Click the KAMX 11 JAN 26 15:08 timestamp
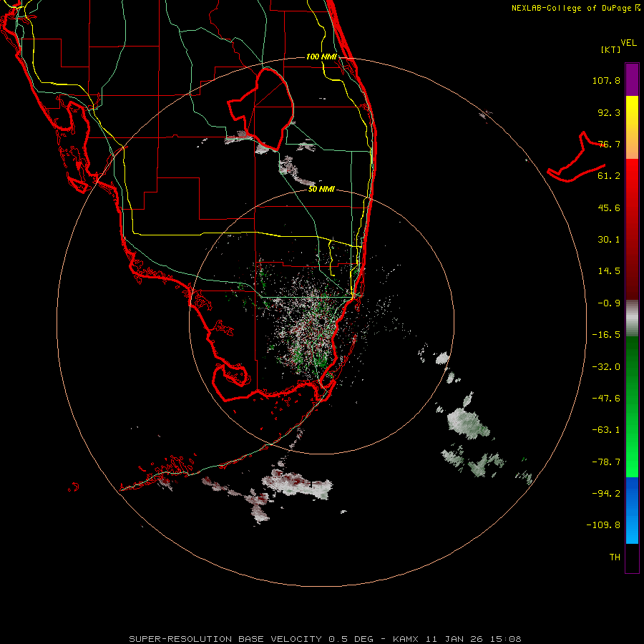The height and width of the screenshot is (644, 644). pos(457,639)
